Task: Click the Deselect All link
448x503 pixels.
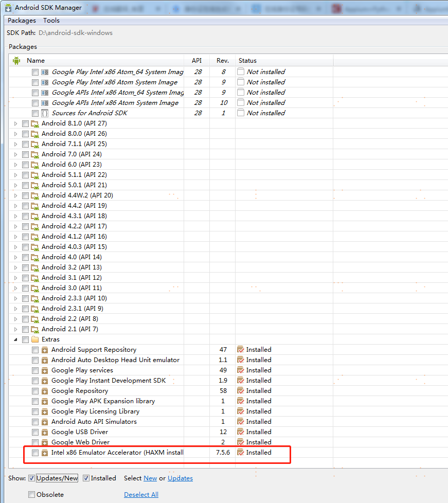Action: (141, 494)
